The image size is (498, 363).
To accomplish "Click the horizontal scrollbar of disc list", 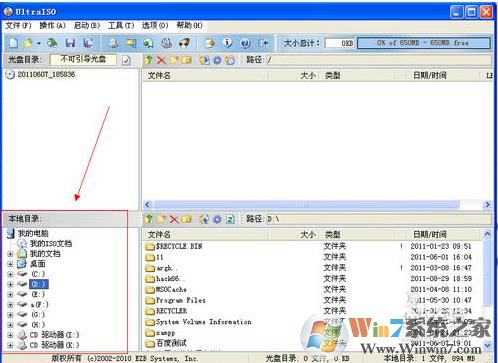I will coord(307,205).
